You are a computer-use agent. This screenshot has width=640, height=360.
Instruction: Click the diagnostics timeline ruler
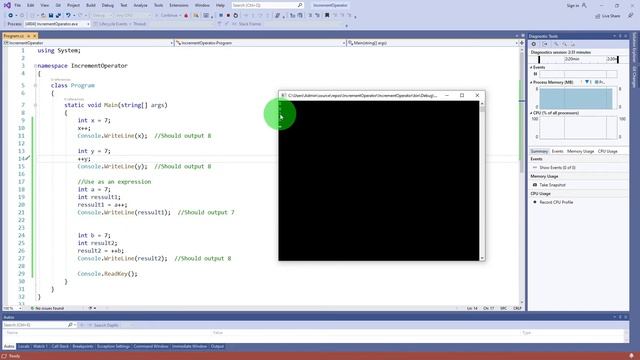click(x=578, y=60)
